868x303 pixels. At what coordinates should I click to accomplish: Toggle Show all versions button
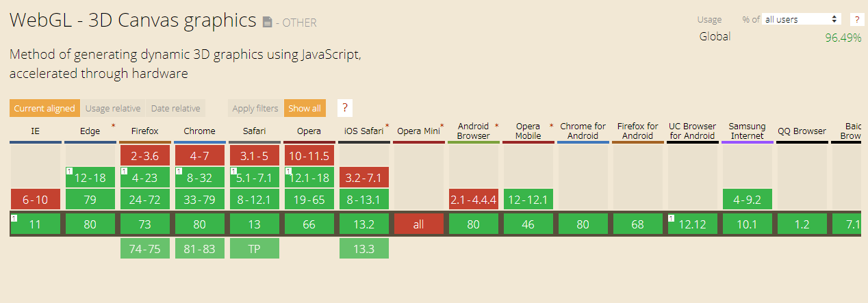[305, 108]
